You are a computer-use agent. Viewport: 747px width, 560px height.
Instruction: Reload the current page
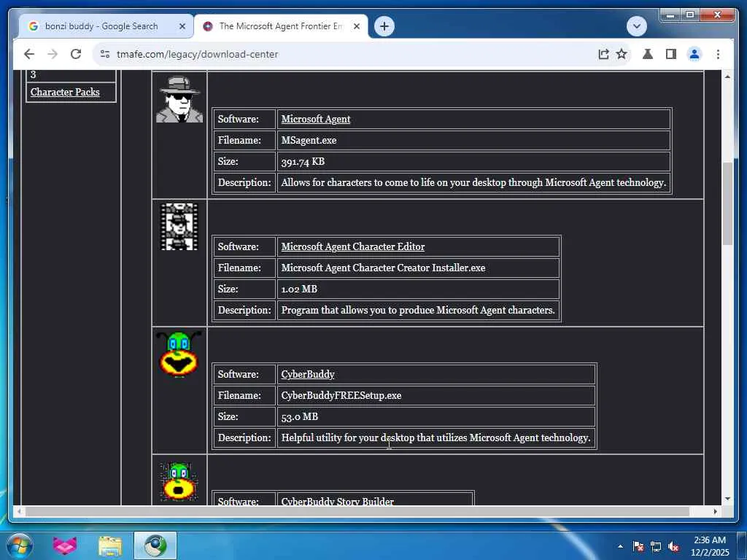point(76,54)
